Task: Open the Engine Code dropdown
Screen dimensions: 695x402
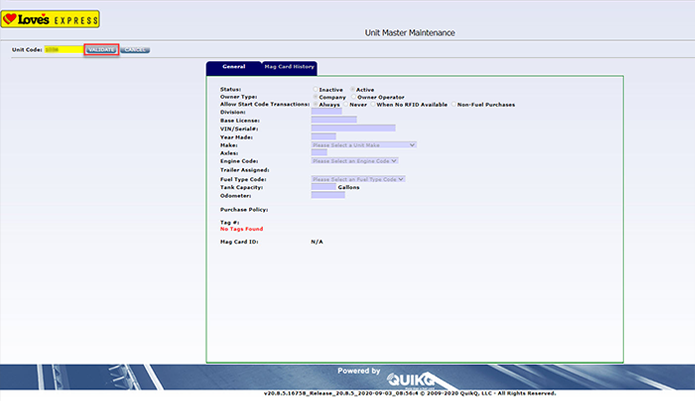Action: pyautogui.click(x=355, y=161)
